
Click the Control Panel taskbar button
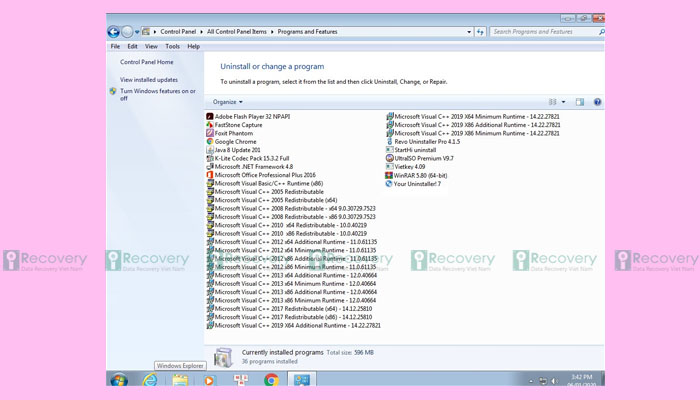302,380
